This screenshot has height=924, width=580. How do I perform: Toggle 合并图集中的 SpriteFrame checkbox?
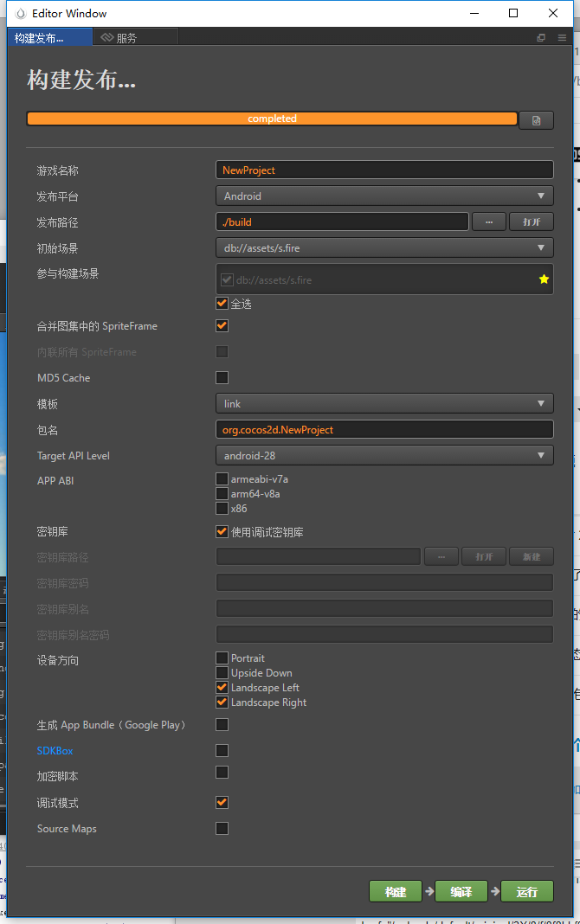(222, 325)
